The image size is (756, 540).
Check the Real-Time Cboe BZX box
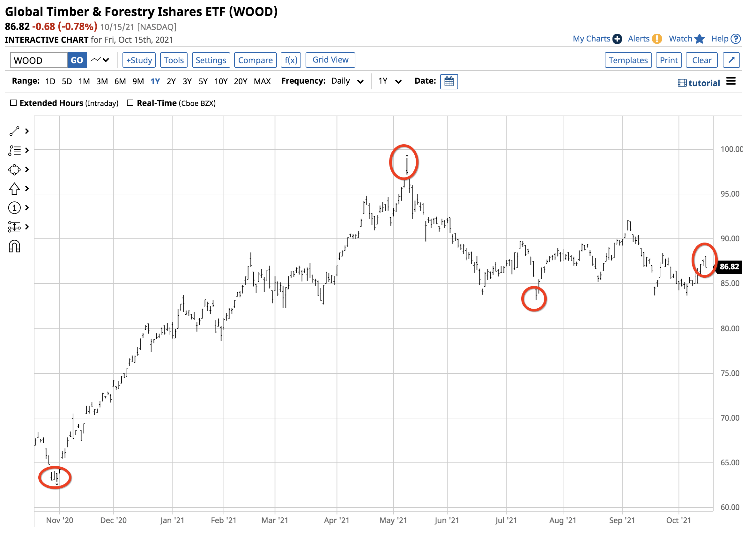point(130,103)
